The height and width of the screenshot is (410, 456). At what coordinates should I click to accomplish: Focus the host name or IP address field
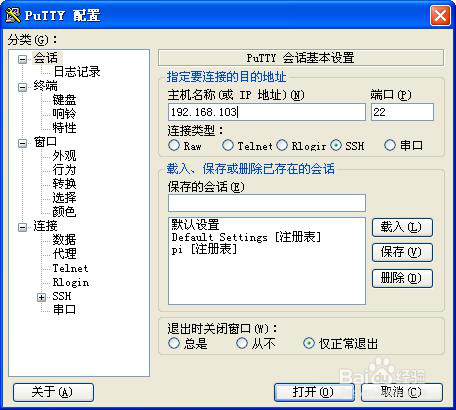(x=267, y=112)
